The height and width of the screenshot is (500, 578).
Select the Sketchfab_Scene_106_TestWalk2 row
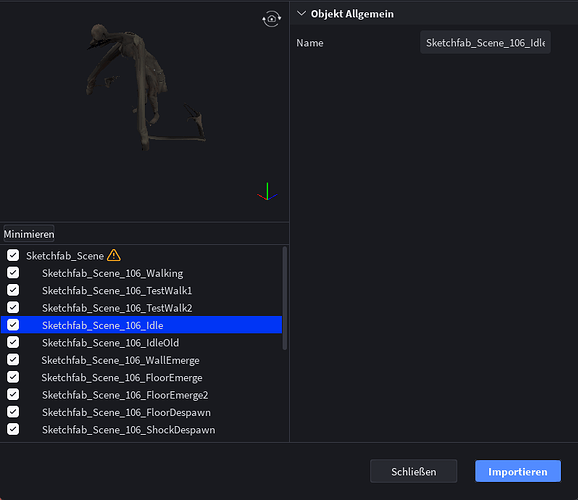pyautogui.click(x=142, y=308)
